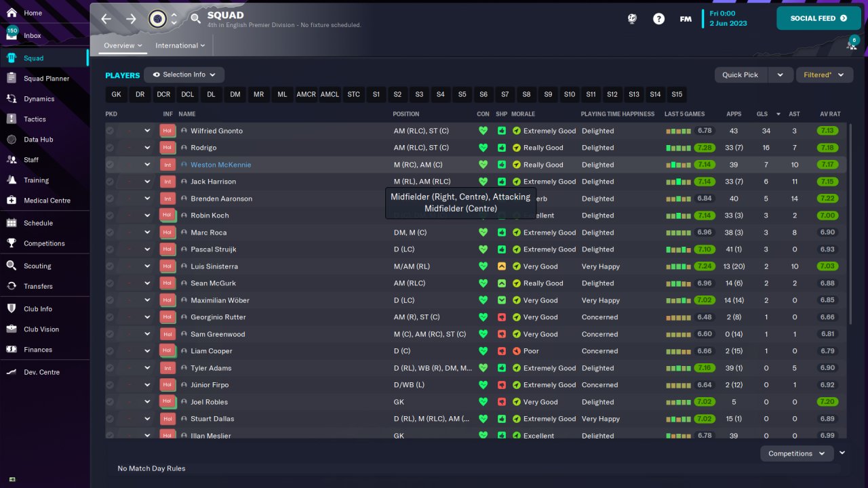
Task: Open Competitions trophy icon
Action: click(12, 243)
